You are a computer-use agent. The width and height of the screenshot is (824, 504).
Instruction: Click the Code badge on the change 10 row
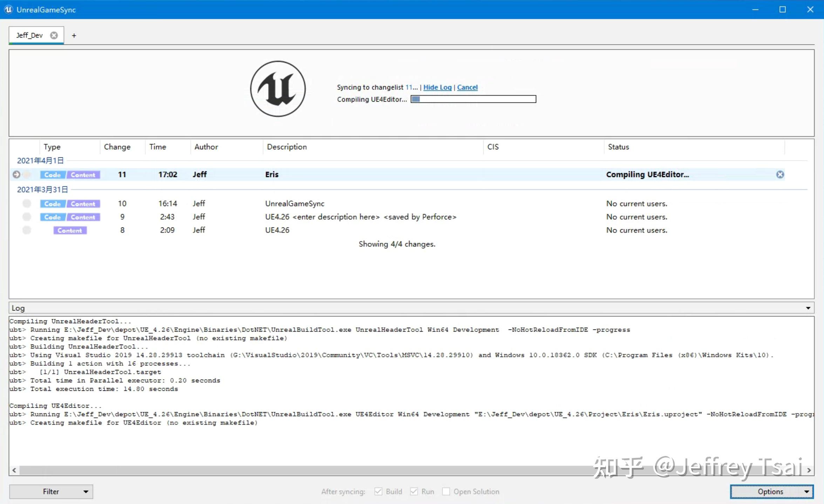pos(53,204)
